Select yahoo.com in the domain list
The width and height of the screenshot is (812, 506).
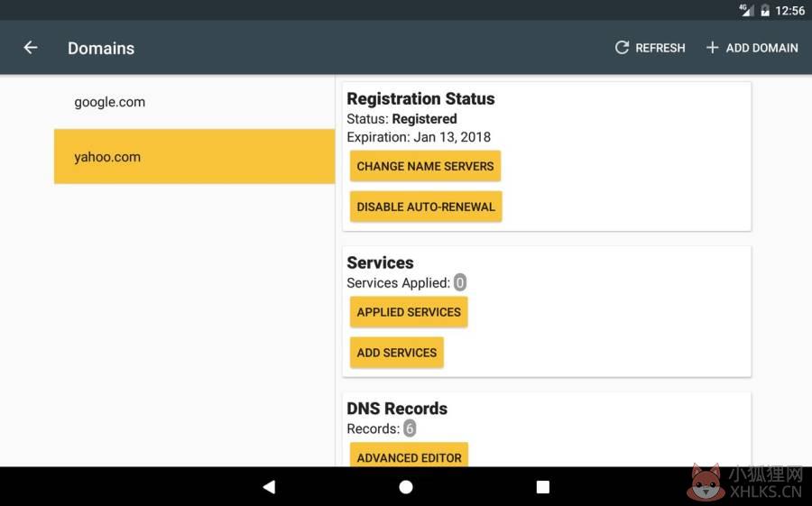(194, 156)
